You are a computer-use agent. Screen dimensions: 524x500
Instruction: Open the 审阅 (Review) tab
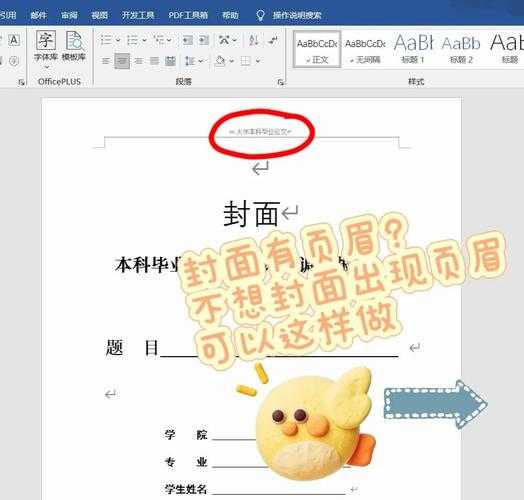[69, 15]
